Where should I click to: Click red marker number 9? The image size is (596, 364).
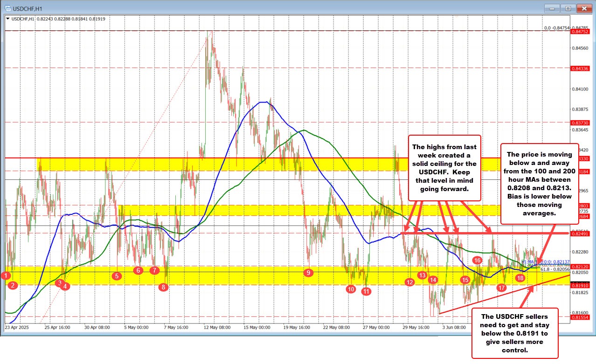[308, 272]
